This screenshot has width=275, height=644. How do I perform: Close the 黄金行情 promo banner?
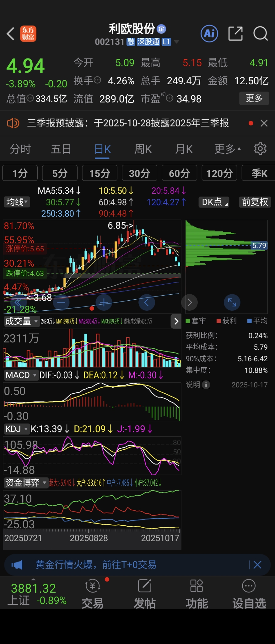257,565
